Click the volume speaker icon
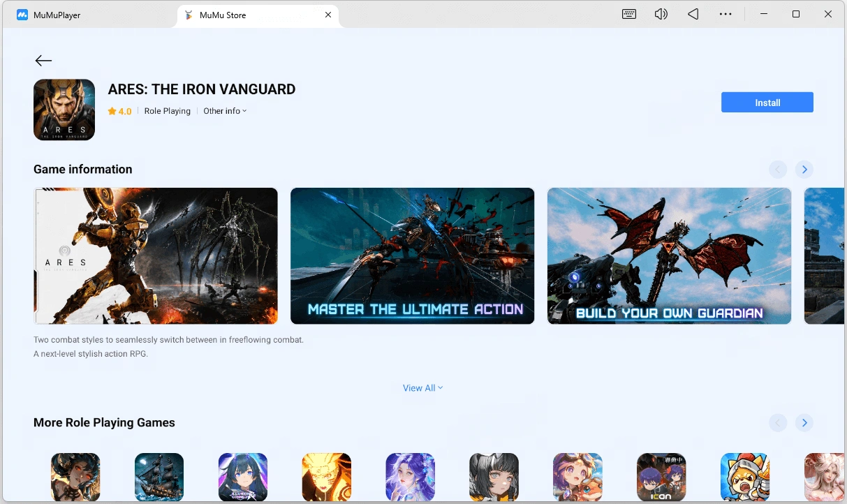 (661, 14)
